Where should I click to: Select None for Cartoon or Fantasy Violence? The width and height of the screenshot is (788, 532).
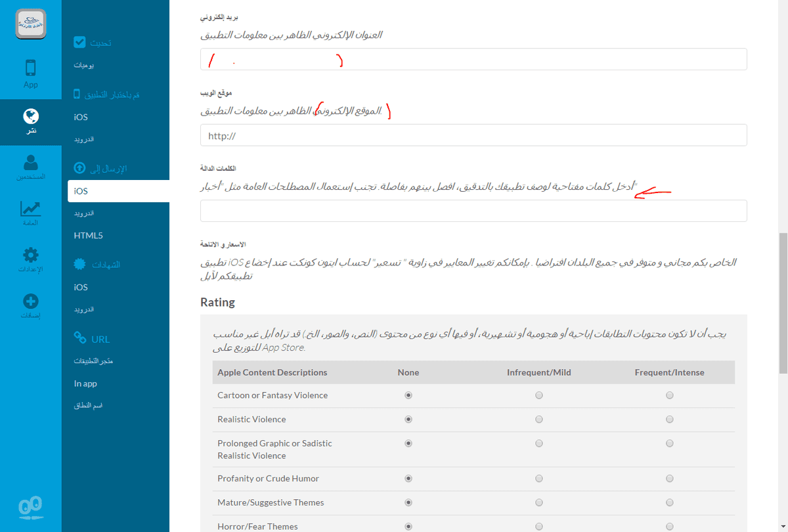click(x=408, y=395)
